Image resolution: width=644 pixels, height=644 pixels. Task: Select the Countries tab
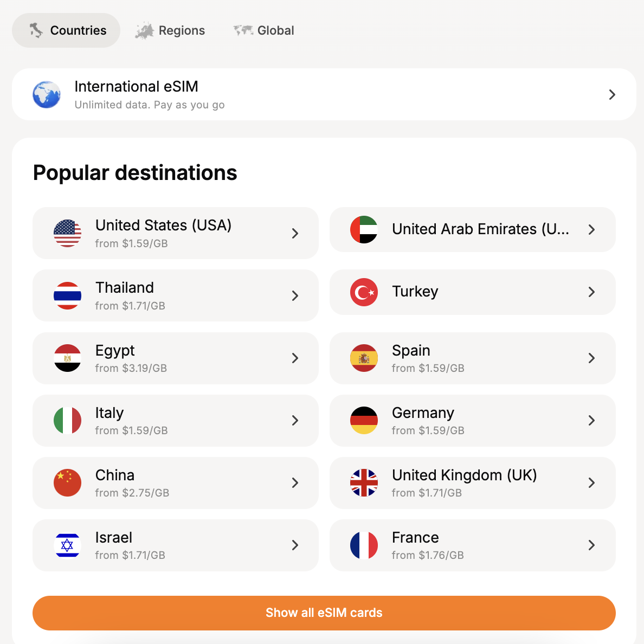tap(66, 30)
